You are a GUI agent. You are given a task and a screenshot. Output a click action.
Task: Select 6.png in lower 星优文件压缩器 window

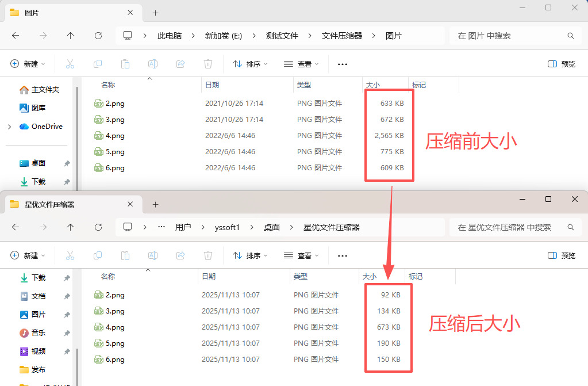[115, 360]
